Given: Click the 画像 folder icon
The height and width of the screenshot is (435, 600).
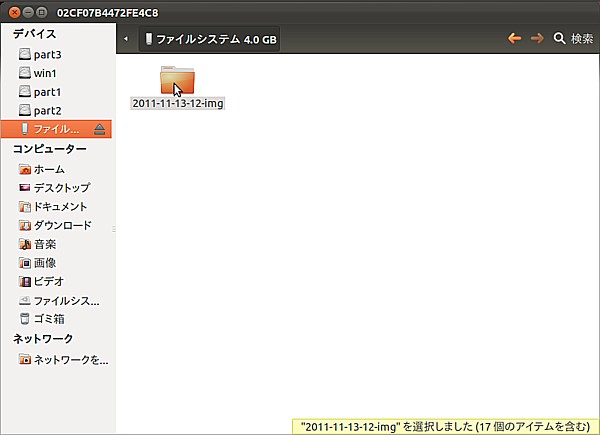Looking at the screenshot, I should click(25, 263).
